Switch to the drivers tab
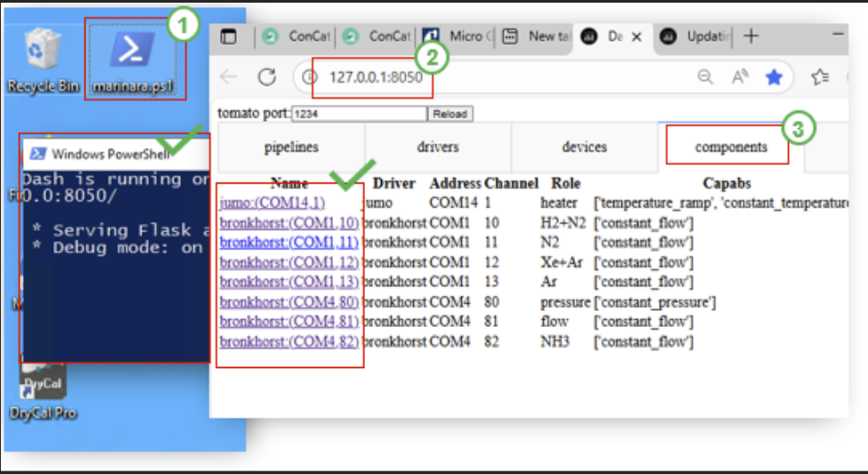The height and width of the screenshot is (474, 868). point(438,147)
